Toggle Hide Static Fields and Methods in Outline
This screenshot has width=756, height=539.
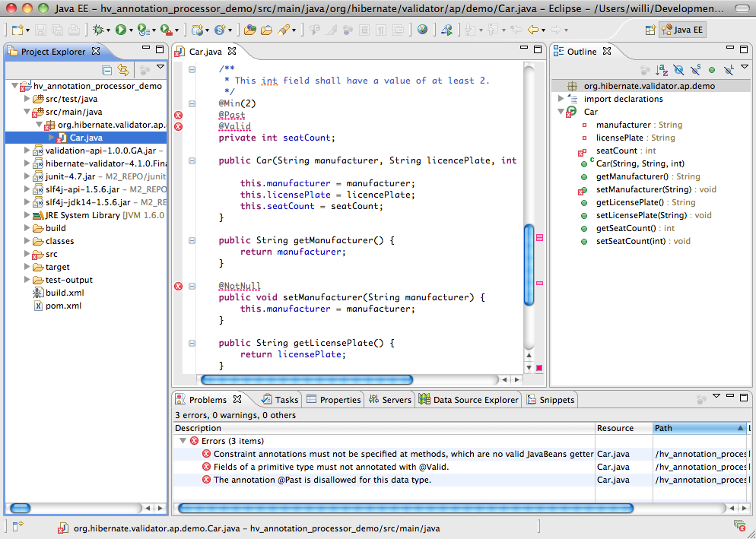696,70
